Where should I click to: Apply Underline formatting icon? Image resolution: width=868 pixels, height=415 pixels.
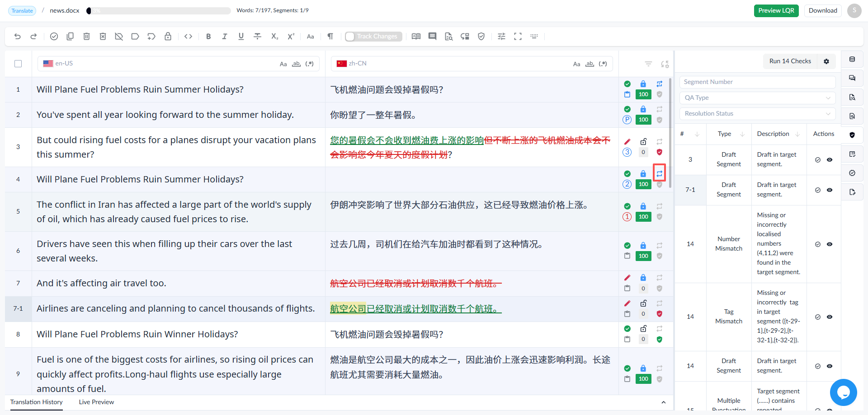(241, 37)
